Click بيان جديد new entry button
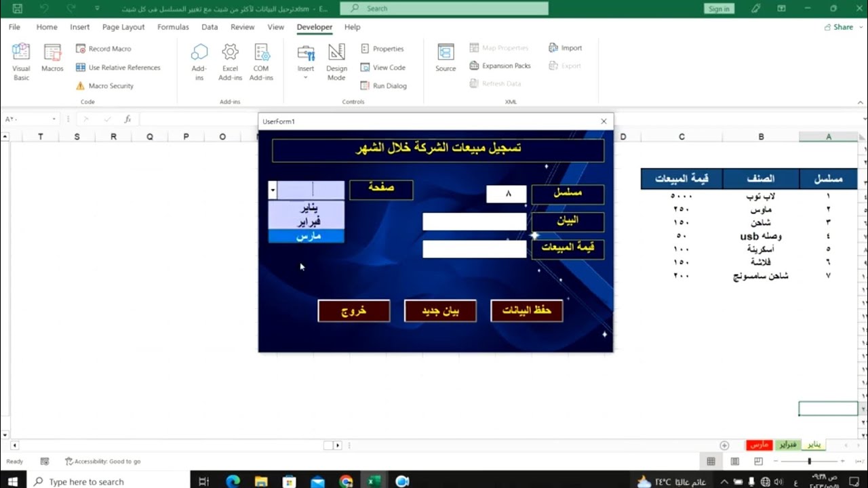 tap(440, 310)
